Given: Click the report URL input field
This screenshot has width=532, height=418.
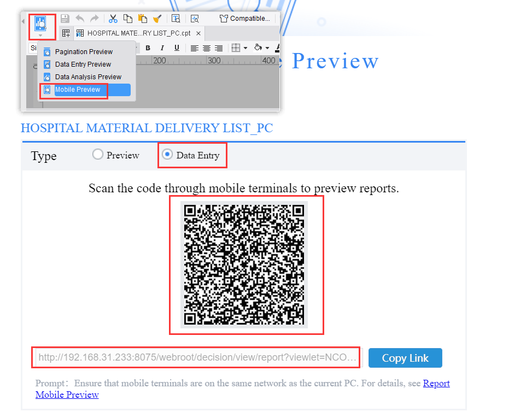Looking at the screenshot, I should tap(196, 358).
